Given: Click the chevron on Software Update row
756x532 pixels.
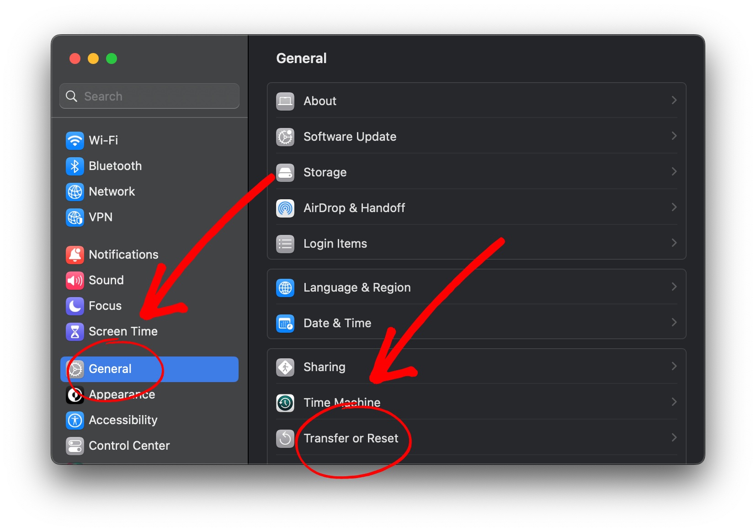Looking at the screenshot, I should tap(674, 136).
